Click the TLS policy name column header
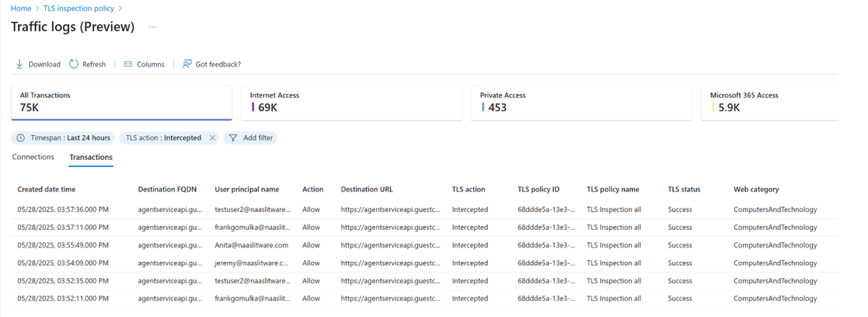Screen dimensions: 868x317 pyautogui.click(x=613, y=189)
